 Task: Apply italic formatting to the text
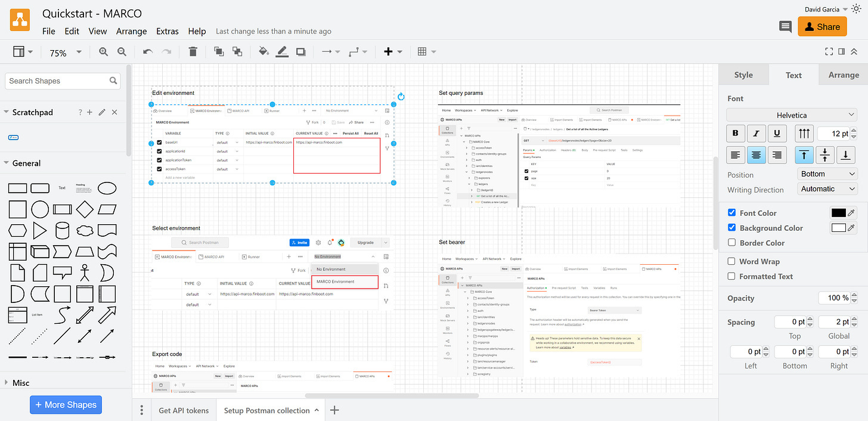click(756, 133)
